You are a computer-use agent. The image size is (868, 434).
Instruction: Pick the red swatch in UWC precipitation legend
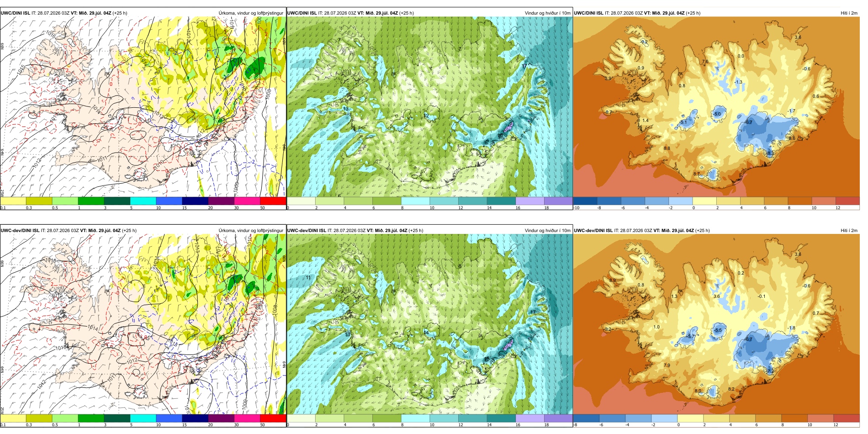pos(273,201)
